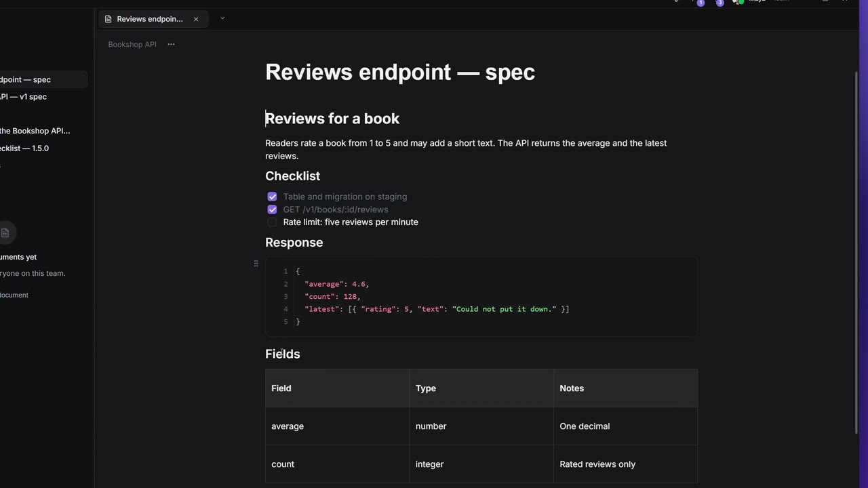868x488 pixels.
Task: Close the Reviews endpoint tab
Action: pyautogui.click(x=196, y=19)
